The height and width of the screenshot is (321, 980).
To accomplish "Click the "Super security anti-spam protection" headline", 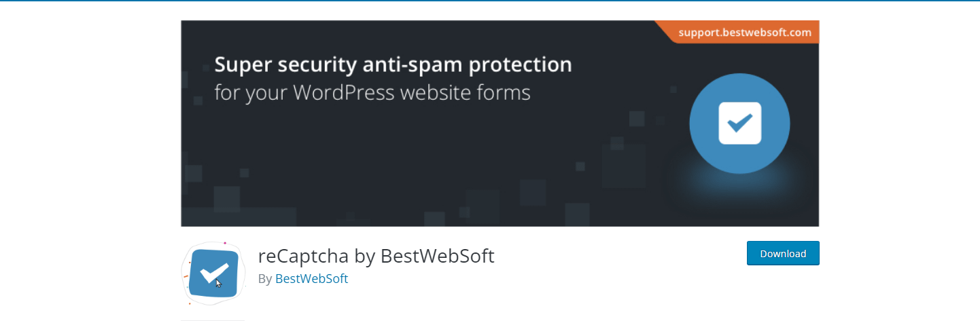I will 393,65.
